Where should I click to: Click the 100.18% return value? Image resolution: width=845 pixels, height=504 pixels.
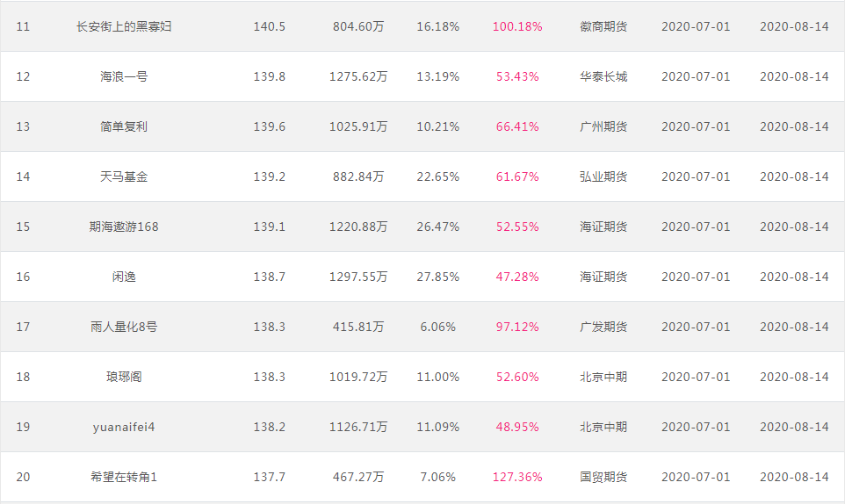tap(517, 26)
